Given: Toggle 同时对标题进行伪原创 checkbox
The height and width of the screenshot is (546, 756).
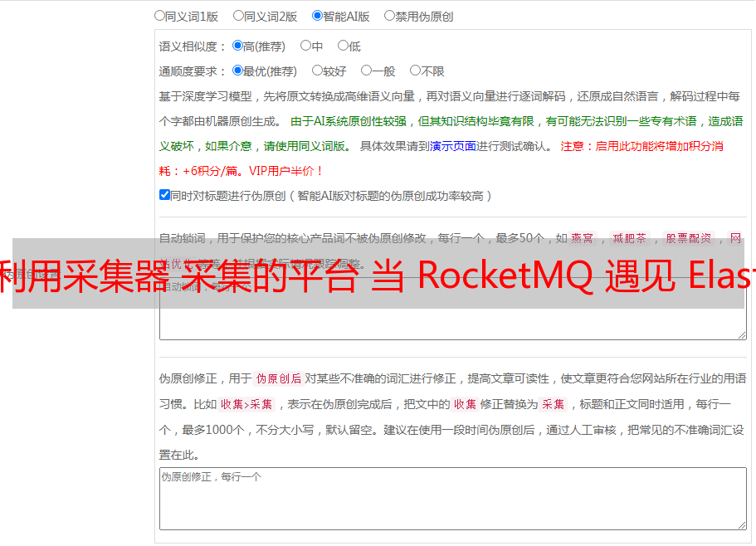Looking at the screenshot, I should (x=164, y=195).
